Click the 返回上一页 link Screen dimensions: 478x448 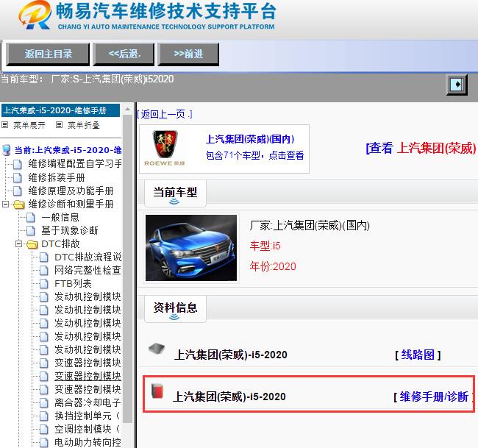tap(165, 114)
